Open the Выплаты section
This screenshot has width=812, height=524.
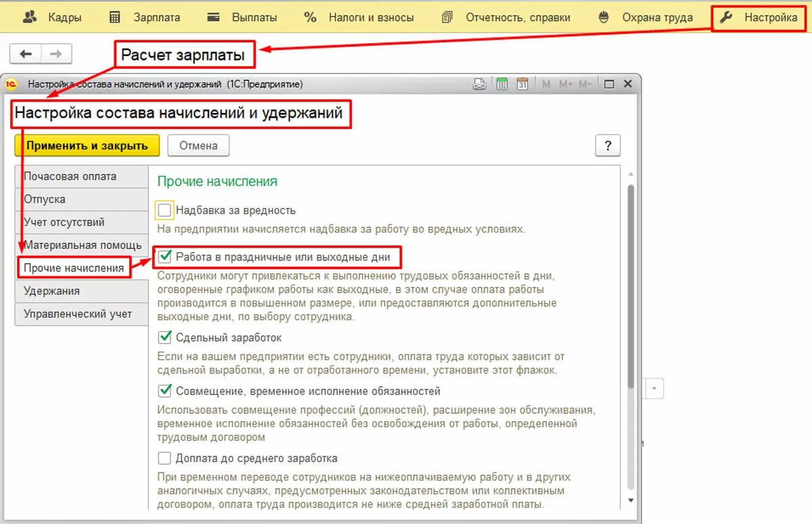pyautogui.click(x=242, y=18)
